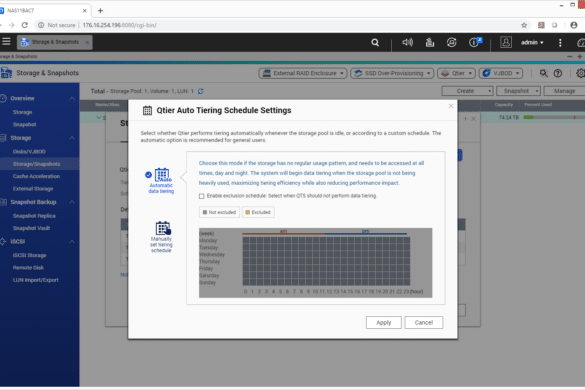Refresh the storage pool total summary
Screen dimensions: 585x390
click(200, 91)
